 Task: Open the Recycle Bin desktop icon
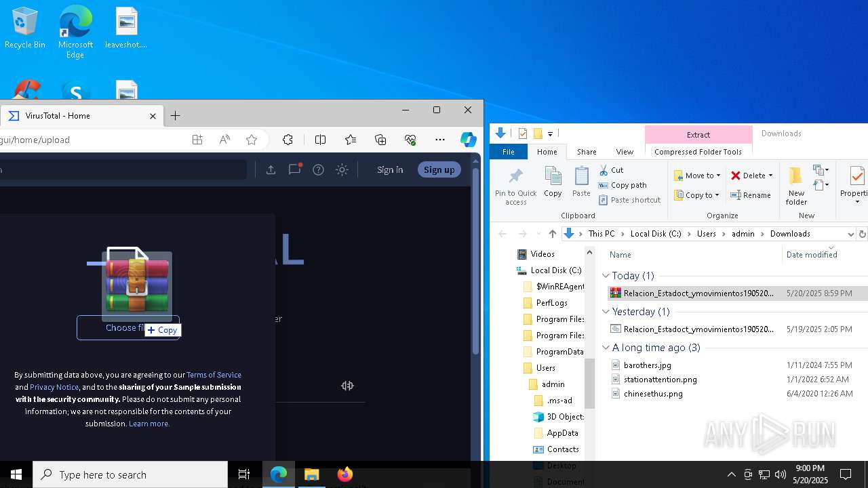point(24,28)
